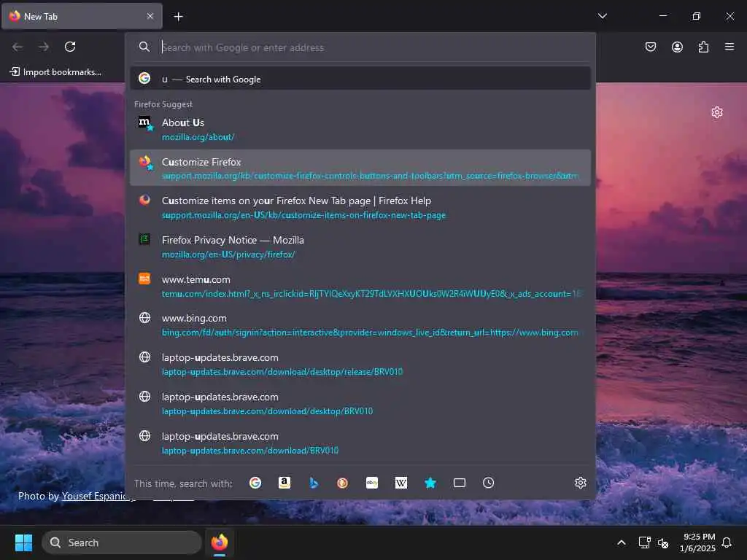Select 'u — Search with Google' suggestion

360,79
